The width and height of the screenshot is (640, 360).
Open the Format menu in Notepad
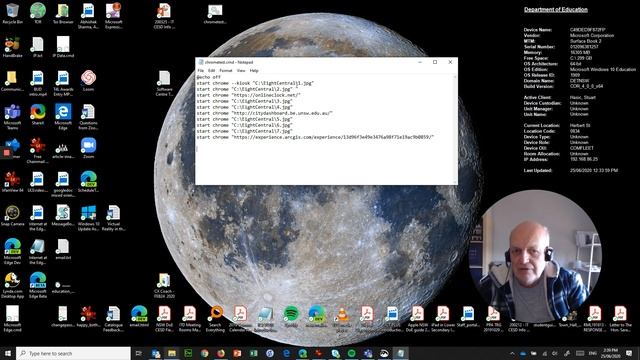[226, 71]
